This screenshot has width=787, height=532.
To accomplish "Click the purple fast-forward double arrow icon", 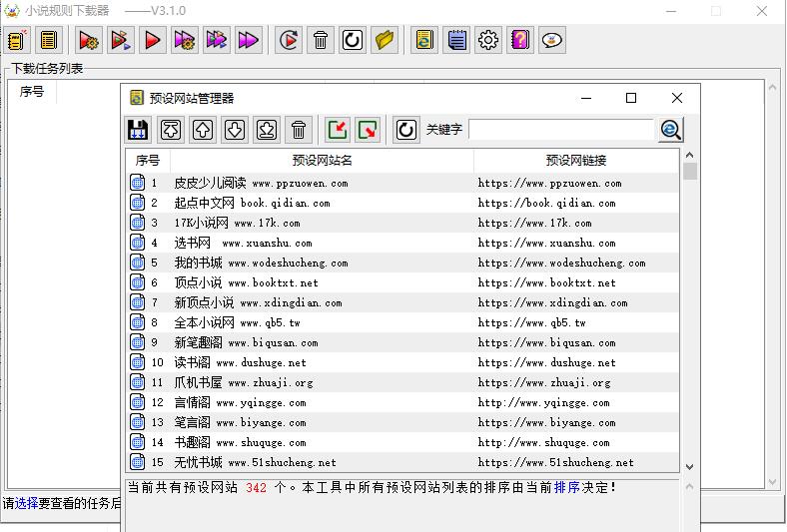I will coord(249,40).
